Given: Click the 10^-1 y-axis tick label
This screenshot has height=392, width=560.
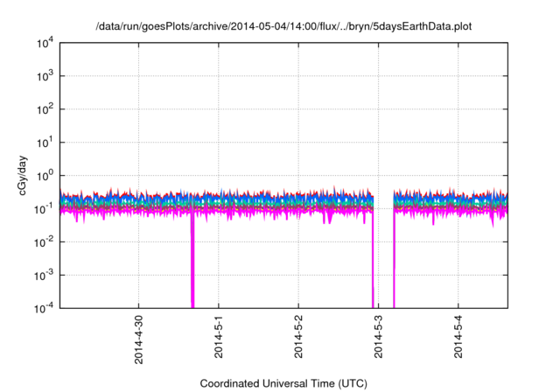Looking at the screenshot, I should [44, 209].
